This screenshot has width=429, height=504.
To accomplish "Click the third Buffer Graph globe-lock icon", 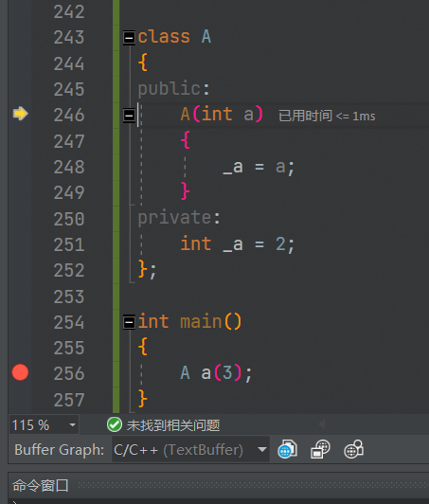I will (353, 449).
